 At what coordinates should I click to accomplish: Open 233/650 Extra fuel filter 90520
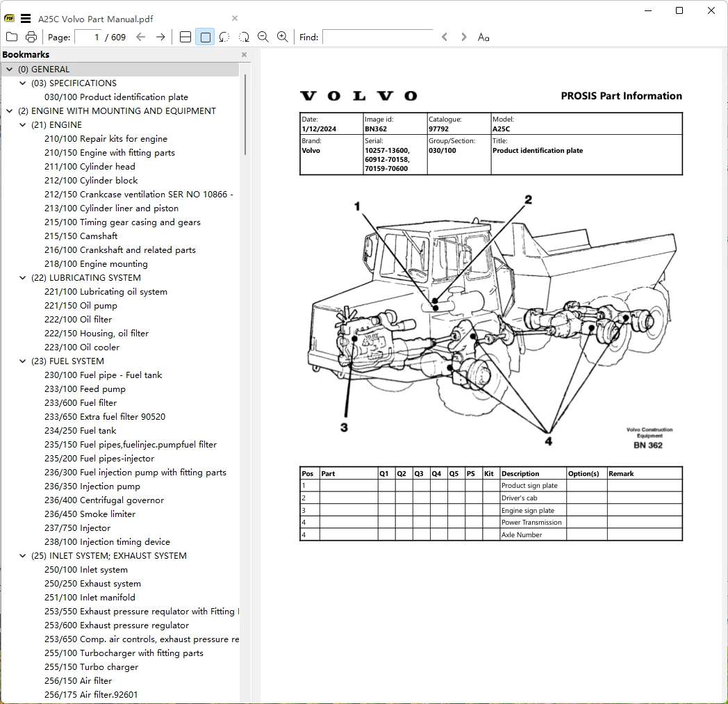pyautogui.click(x=105, y=416)
